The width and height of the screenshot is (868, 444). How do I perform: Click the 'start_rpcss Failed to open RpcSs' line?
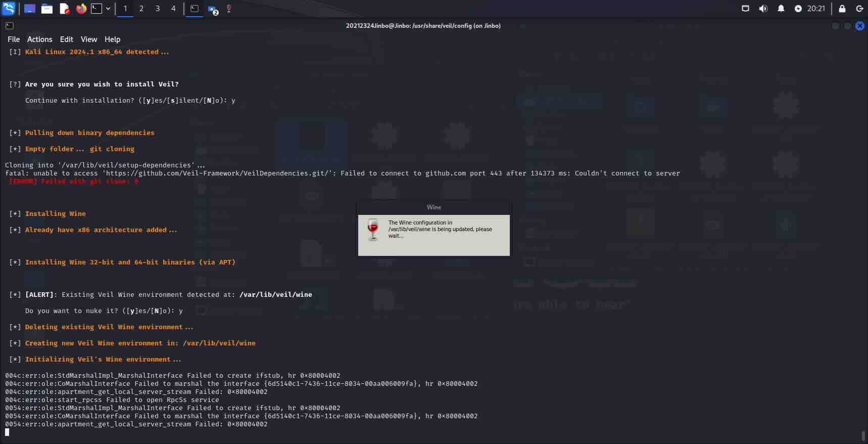click(112, 400)
